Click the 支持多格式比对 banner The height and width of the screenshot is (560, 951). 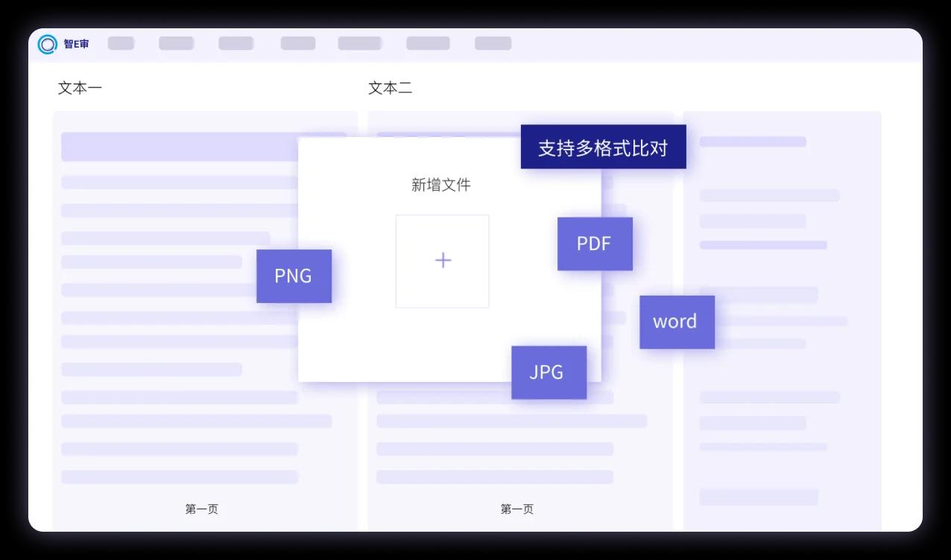[x=603, y=147]
